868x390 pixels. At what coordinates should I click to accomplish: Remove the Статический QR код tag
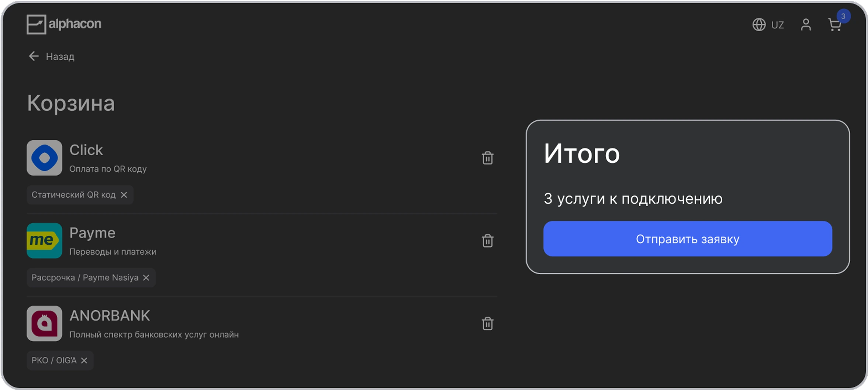(124, 195)
